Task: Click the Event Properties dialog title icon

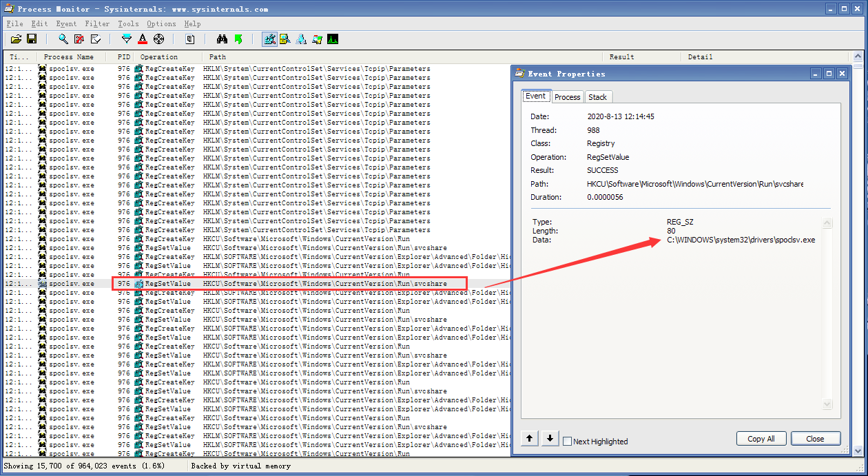Action: click(x=520, y=74)
